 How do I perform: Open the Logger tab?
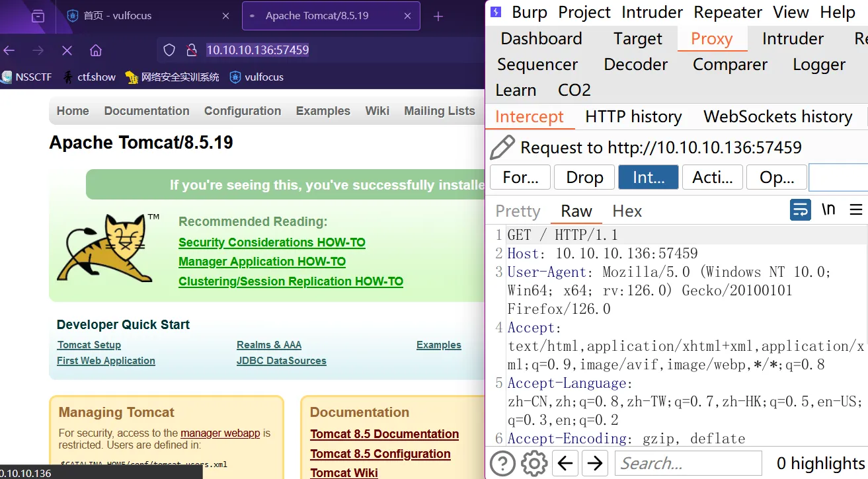(x=819, y=65)
